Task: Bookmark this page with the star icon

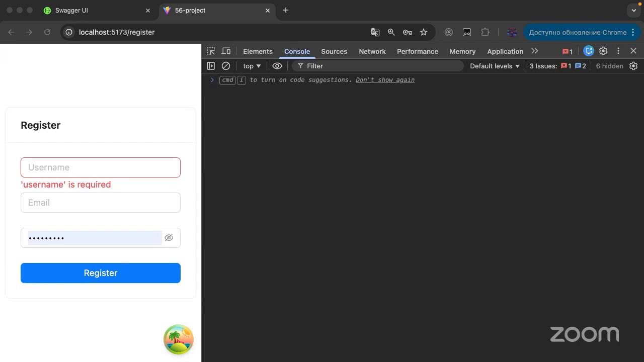Action: [x=424, y=32]
